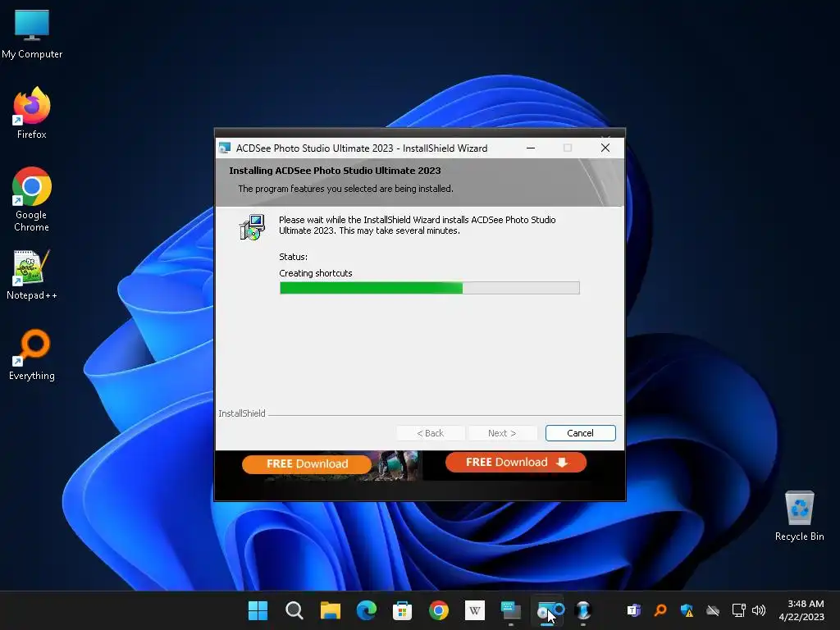Click the disabled Back button
This screenshot has width=840, height=630.
tap(430, 433)
